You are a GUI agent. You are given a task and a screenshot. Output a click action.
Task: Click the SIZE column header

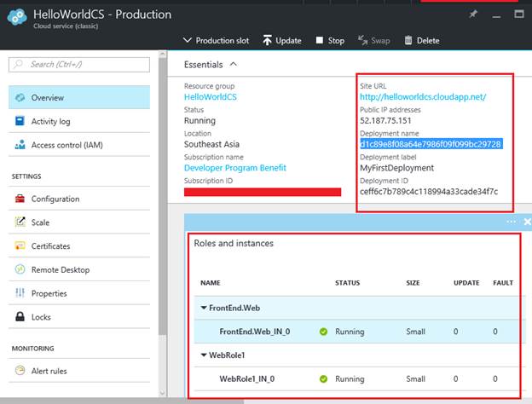[x=413, y=283]
